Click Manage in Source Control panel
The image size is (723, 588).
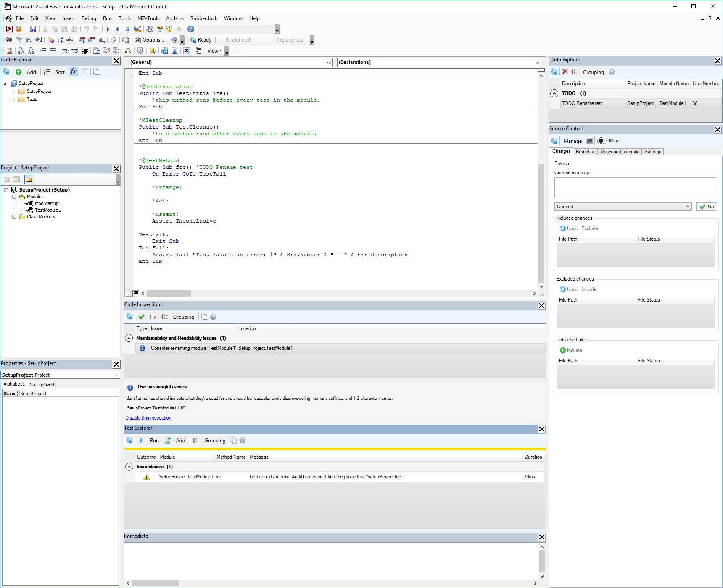point(573,141)
